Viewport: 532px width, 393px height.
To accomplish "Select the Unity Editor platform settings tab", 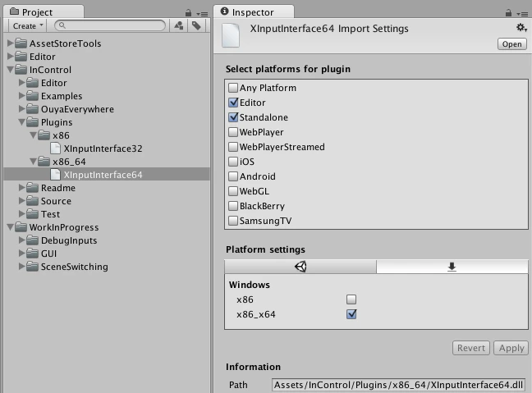I will tap(300, 267).
